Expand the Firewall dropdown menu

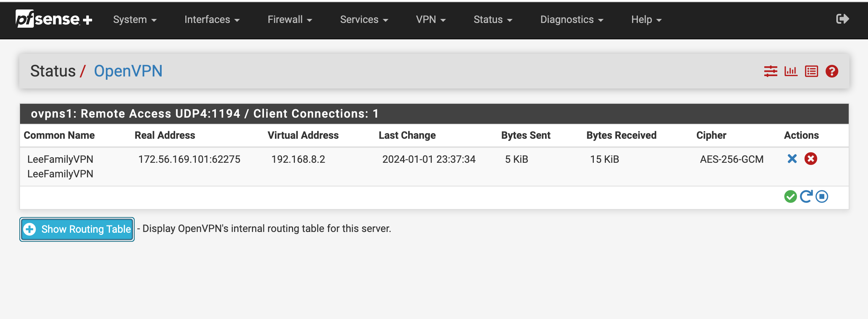click(290, 20)
